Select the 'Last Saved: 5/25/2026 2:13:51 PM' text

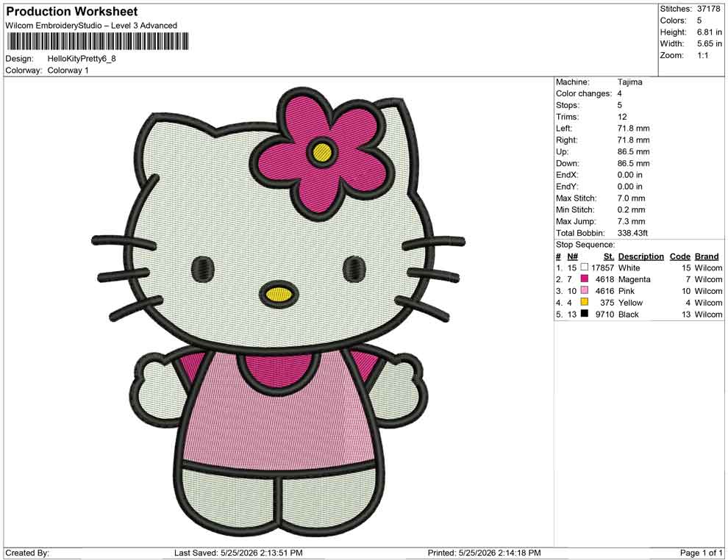click(x=239, y=553)
